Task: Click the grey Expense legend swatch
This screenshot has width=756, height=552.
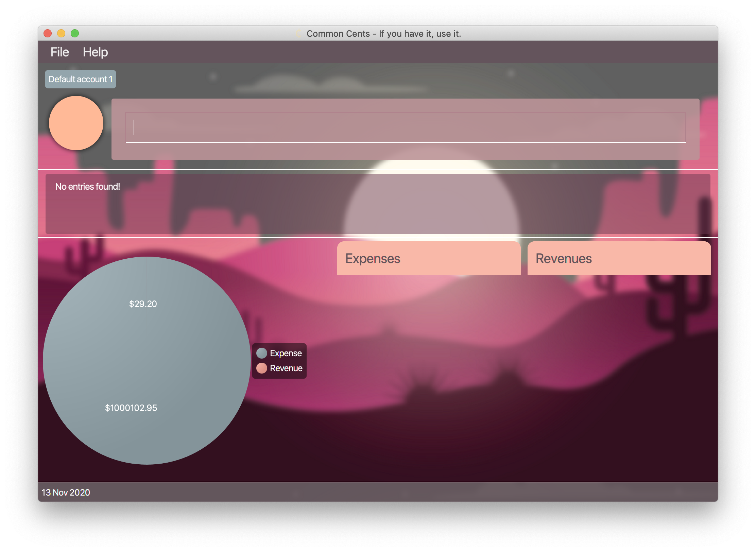Action: [261, 353]
